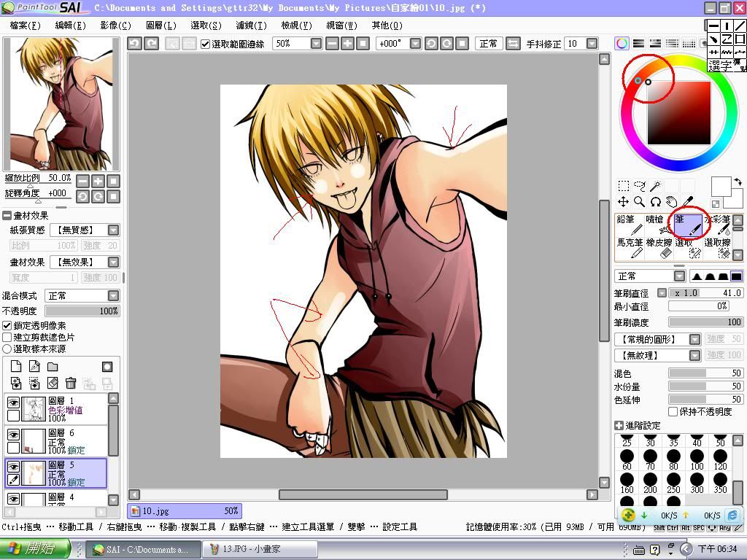Enable 建立剪裁遮色片 checkbox
The image size is (747, 560).
7,337
